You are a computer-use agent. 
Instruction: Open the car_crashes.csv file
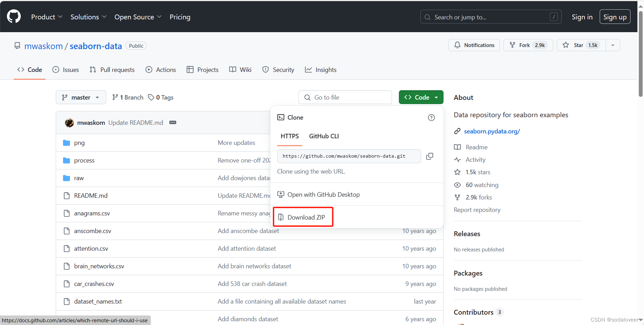[94, 284]
